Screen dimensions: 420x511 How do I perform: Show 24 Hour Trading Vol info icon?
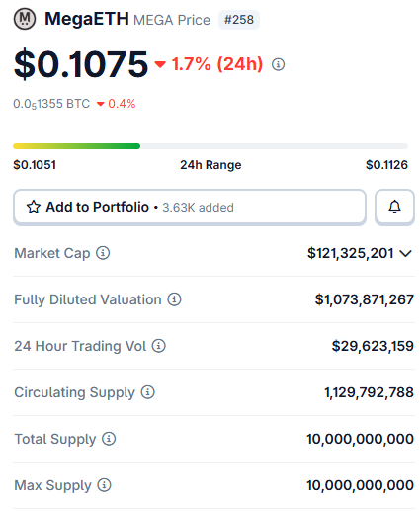tap(158, 346)
